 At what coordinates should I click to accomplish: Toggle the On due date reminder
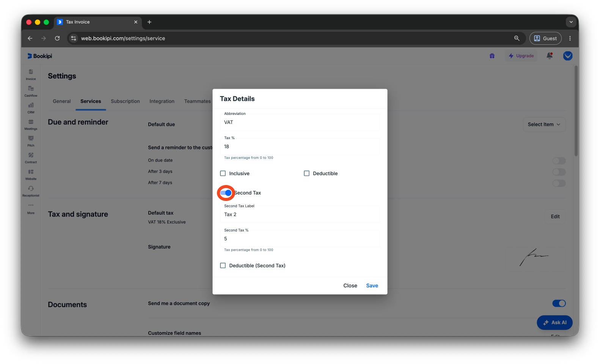[x=559, y=161]
